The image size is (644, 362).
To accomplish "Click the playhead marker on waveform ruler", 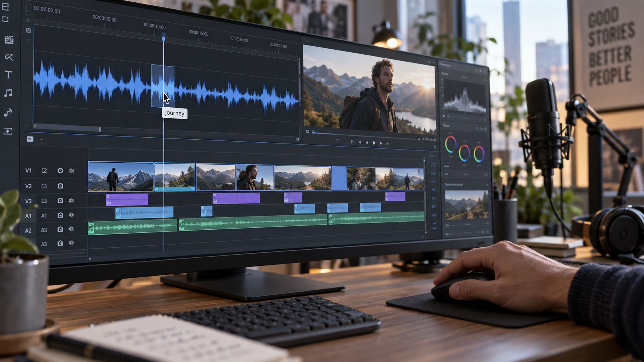I will tap(164, 38).
